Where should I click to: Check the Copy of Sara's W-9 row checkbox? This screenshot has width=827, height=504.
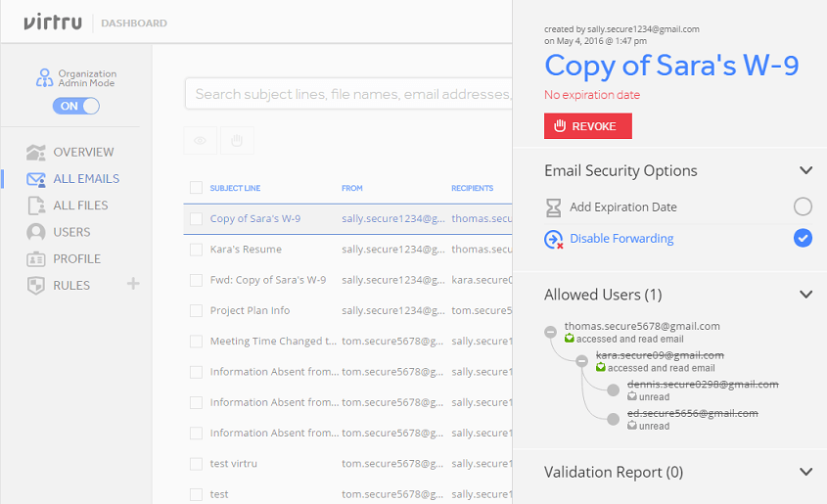coord(196,219)
